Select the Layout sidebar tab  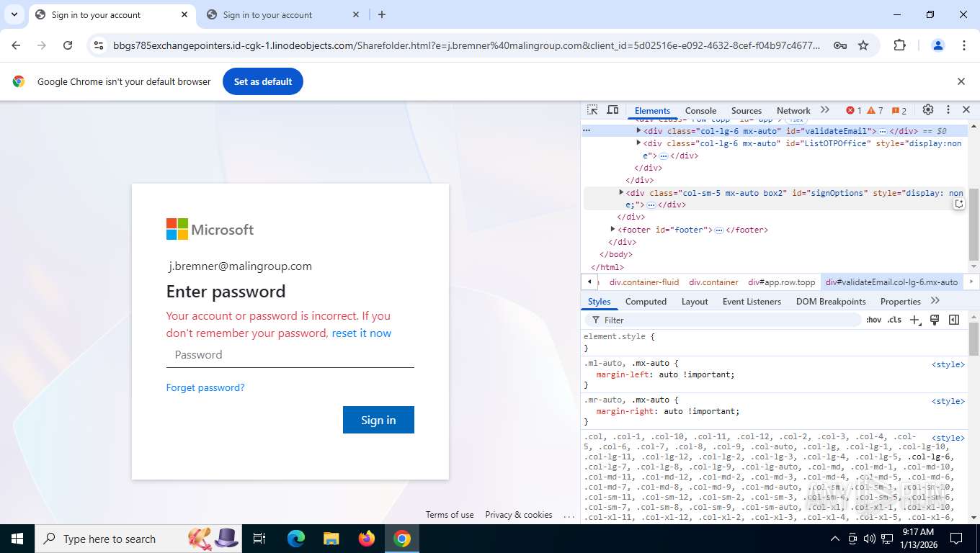point(695,302)
